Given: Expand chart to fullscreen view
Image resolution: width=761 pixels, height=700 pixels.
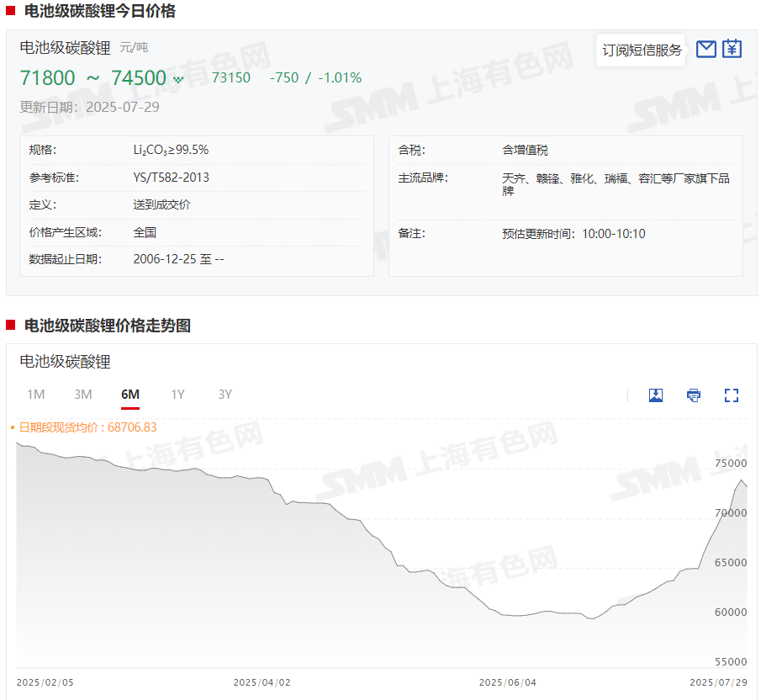Looking at the screenshot, I should 731,395.
